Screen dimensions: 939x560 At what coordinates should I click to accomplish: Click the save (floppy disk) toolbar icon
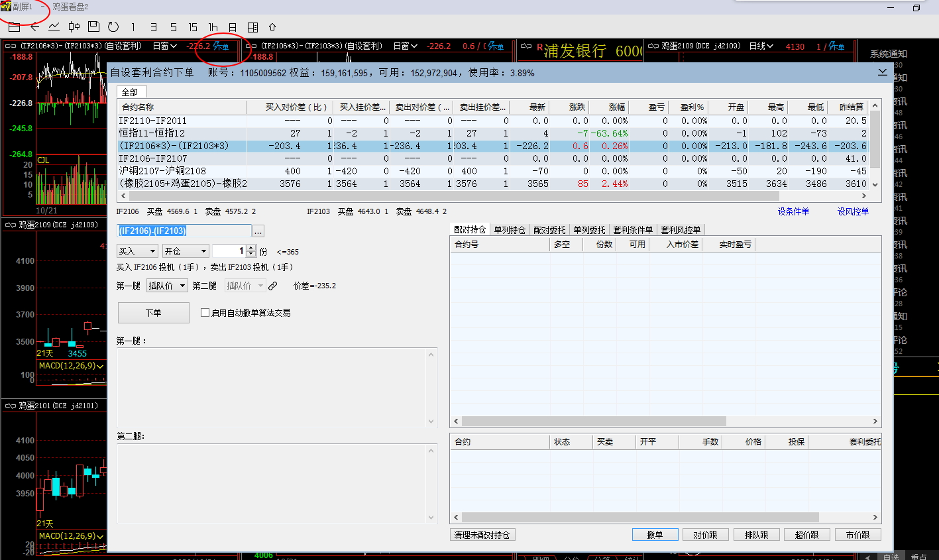[93, 27]
